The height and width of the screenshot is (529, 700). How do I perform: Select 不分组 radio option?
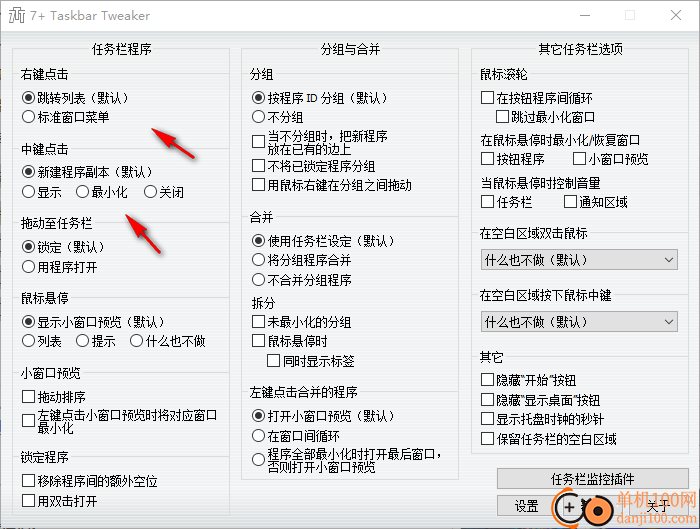pos(258,117)
